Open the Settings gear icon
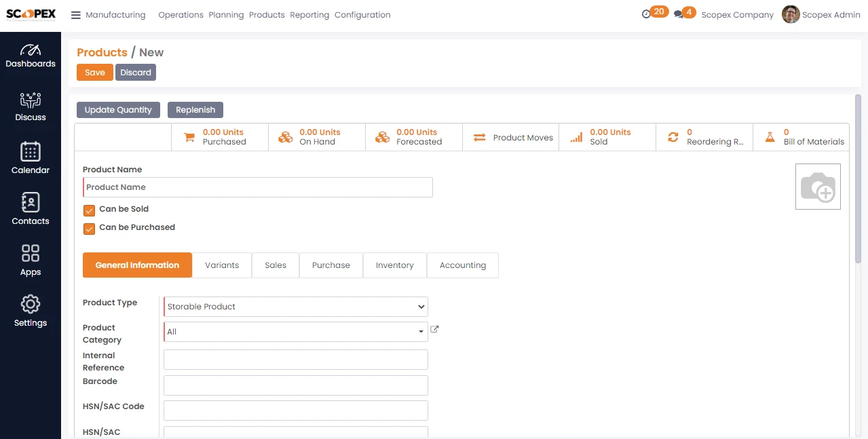The image size is (868, 439). (31, 304)
